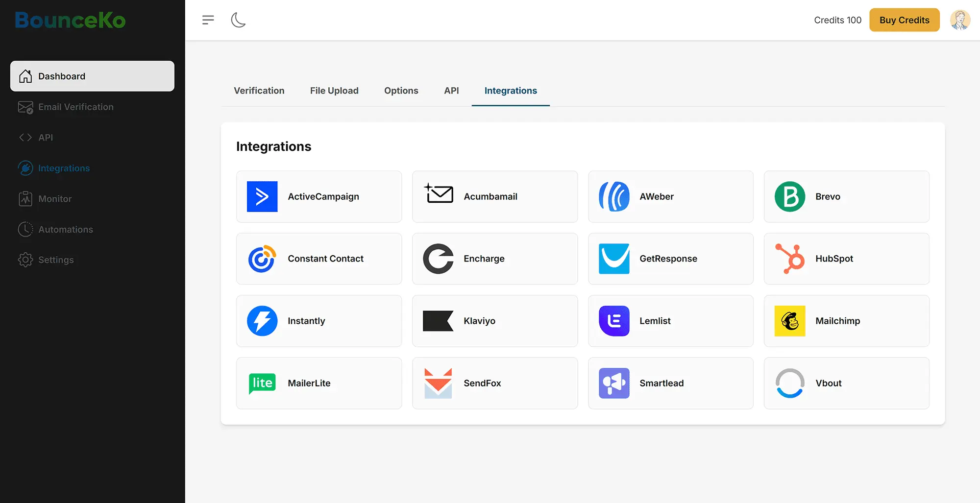Viewport: 980px width, 503px height.
Task: Open the AWeber integration label
Action: (657, 196)
